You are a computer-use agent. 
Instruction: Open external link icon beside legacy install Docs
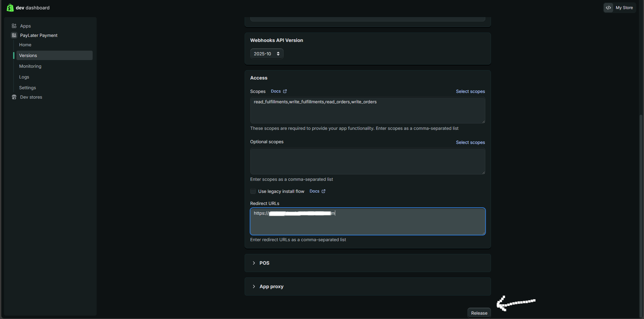tap(324, 191)
